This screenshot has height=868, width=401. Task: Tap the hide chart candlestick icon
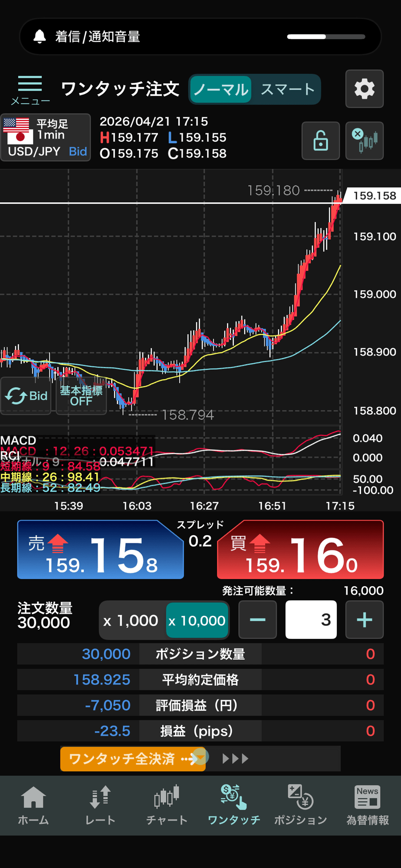(x=364, y=141)
